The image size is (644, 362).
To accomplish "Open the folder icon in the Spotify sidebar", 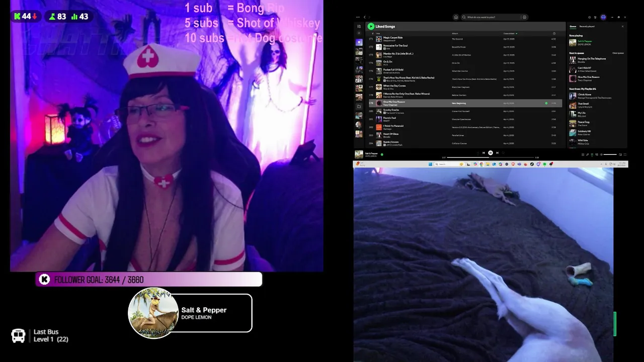I will click(x=359, y=107).
